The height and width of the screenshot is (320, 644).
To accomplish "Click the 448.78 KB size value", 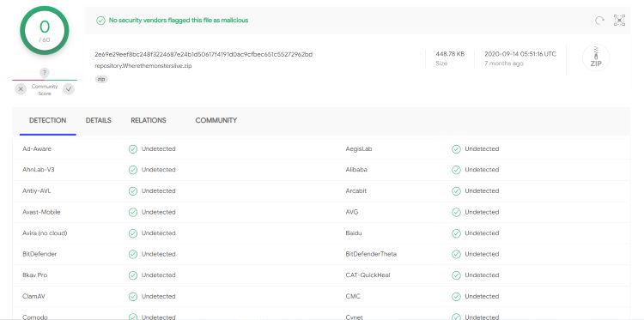I will click(450, 54).
